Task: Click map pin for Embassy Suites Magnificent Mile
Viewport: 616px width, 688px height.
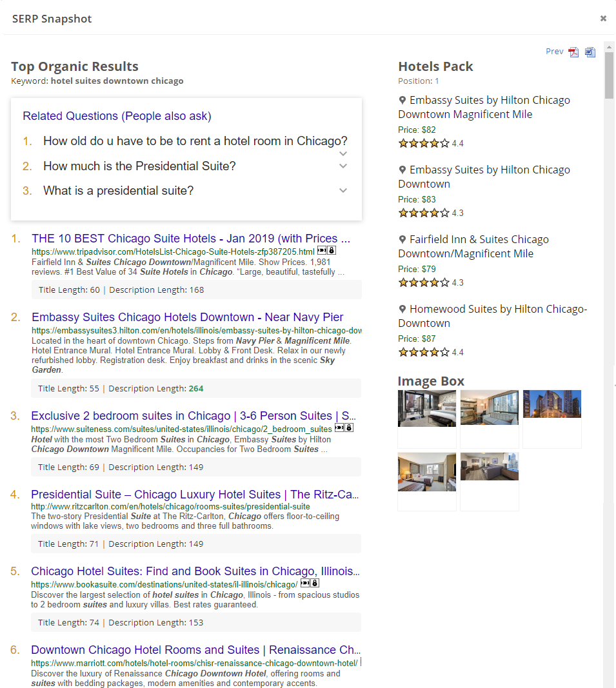Action: click(x=402, y=101)
